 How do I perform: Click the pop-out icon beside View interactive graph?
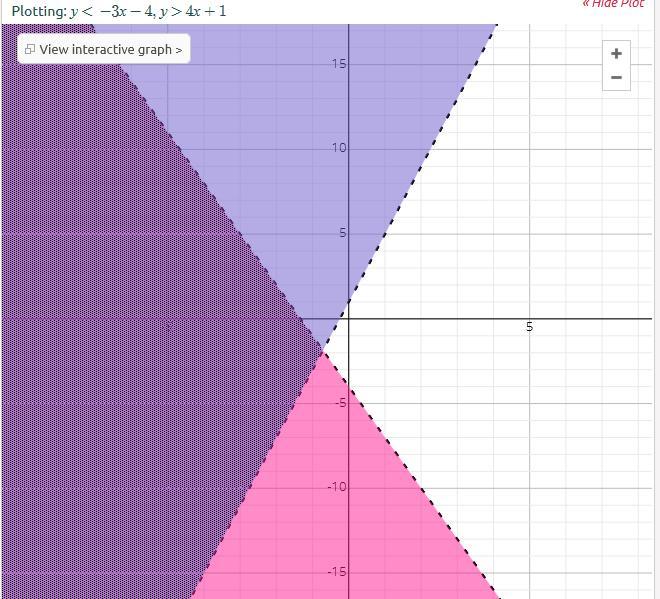point(29,49)
